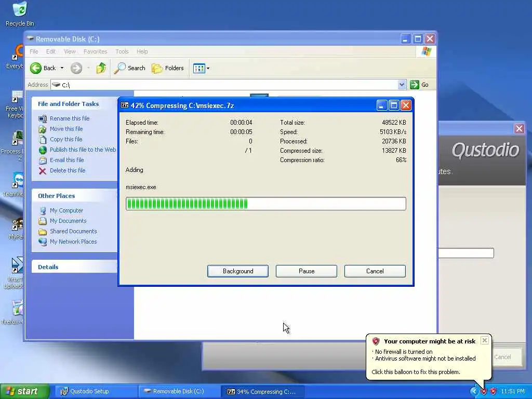This screenshot has height=399, width=532.
Task: Click the Rename this file icon
Action: 43,119
